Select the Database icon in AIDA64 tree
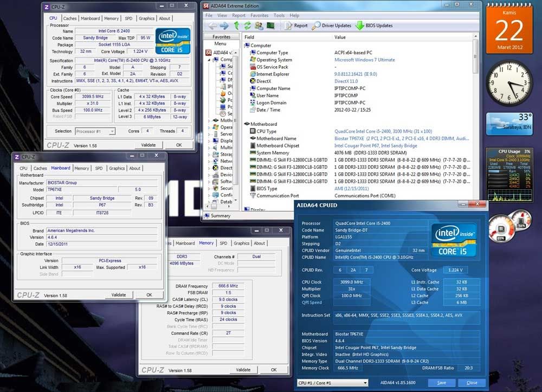Screen dimensions: 542x392 point(216,202)
